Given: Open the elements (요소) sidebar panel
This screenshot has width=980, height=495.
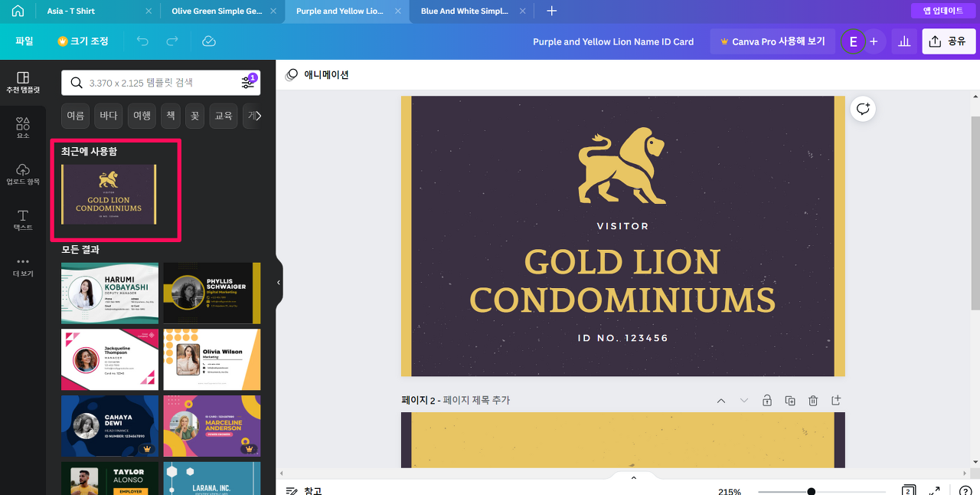Looking at the screenshot, I should click(23, 128).
